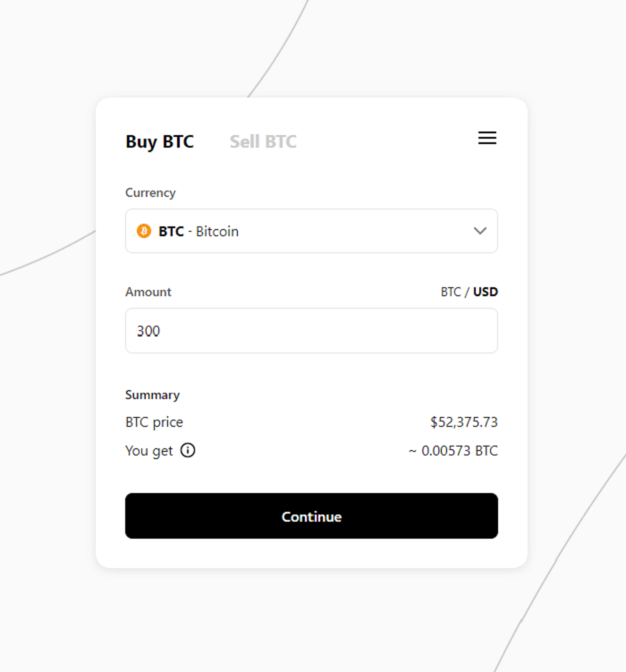Select the Bitcoin name in currency box

(x=217, y=232)
